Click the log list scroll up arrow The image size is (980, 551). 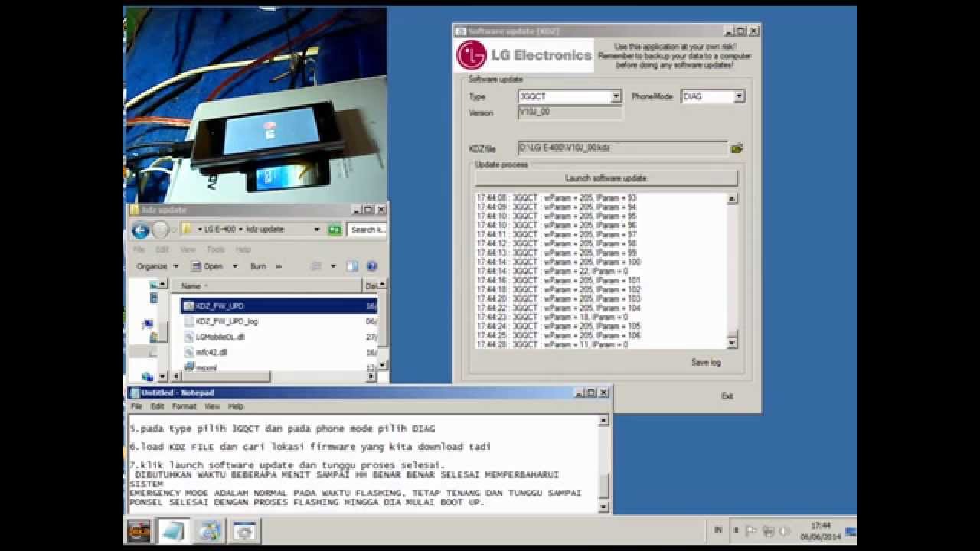(x=732, y=199)
